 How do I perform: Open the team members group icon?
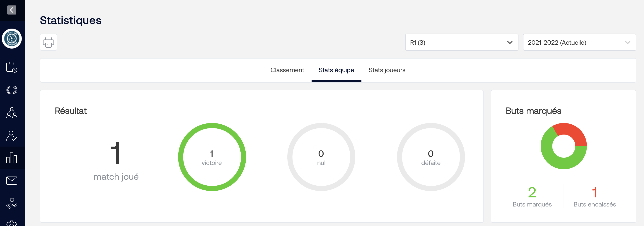click(x=12, y=113)
